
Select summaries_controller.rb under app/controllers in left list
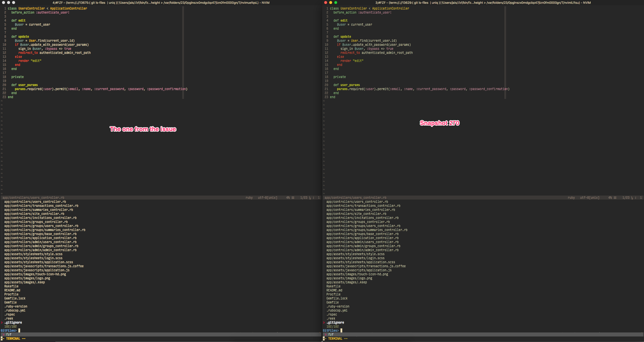[39, 210]
